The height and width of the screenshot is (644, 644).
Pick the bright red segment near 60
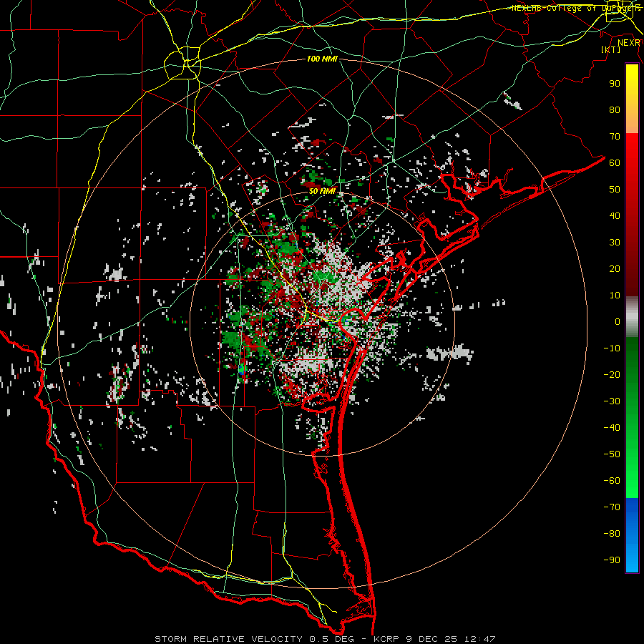(632, 160)
